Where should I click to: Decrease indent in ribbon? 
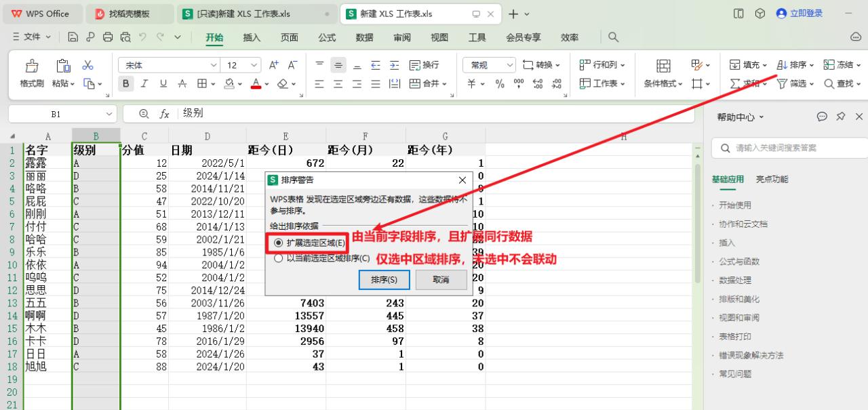pyautogui.click(x=375, y=65)
